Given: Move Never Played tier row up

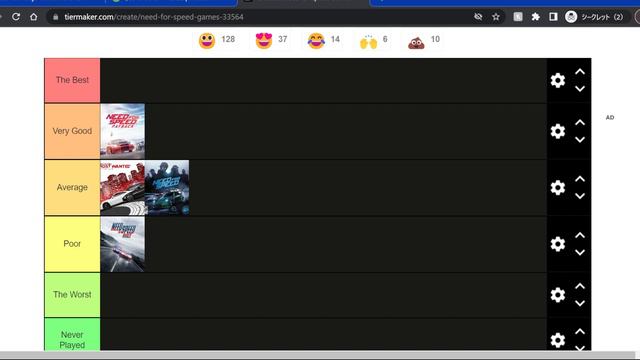Looking at the screenshot, I should [580, 331].
